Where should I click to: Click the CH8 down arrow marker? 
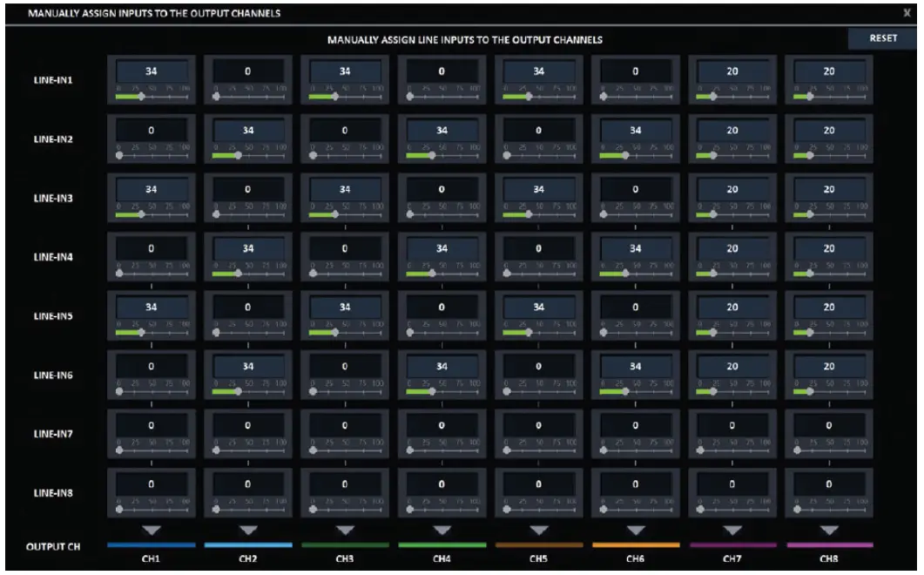pyautogui.click(x=829, y=531)
